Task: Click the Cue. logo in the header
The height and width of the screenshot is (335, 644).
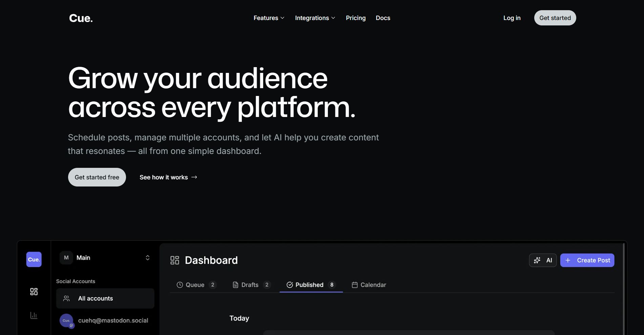Action: pyautogui.click(x=81, y=18)
